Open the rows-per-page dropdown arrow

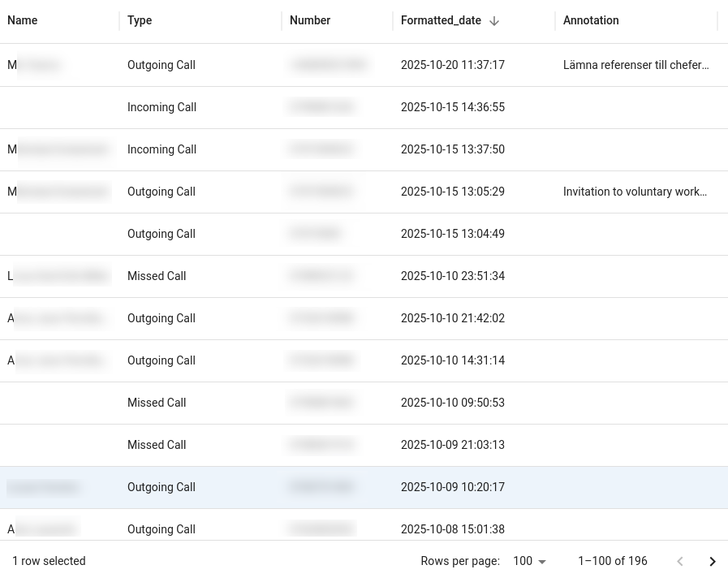[542, 562]
